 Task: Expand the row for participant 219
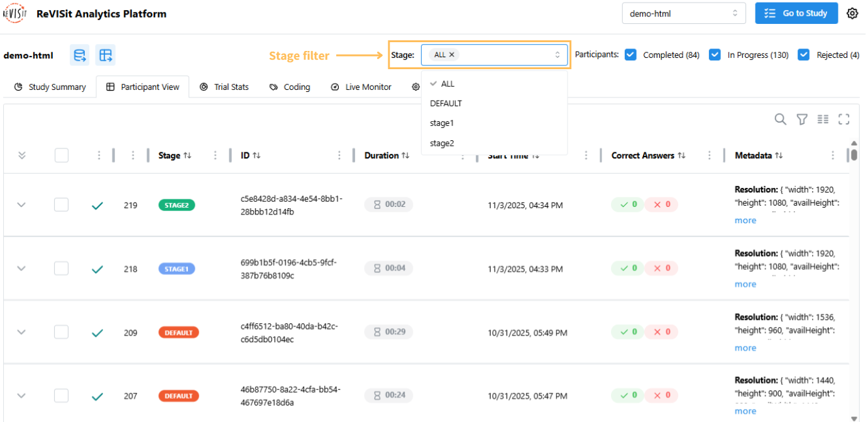(21, 204)
